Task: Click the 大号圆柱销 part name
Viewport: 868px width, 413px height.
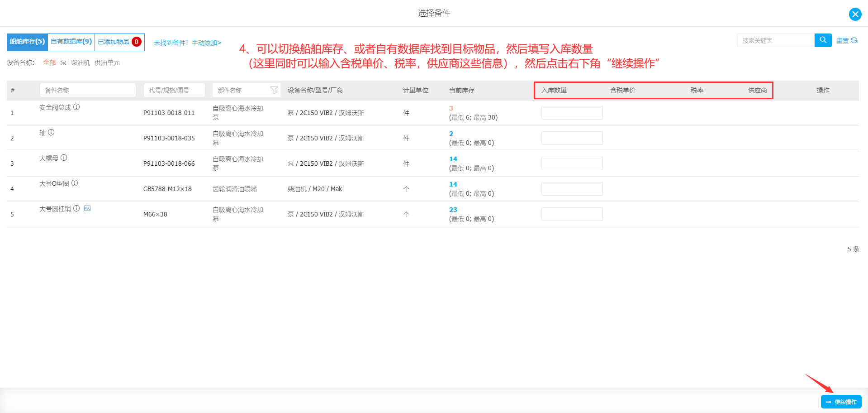Action: (x=55, y=209)
